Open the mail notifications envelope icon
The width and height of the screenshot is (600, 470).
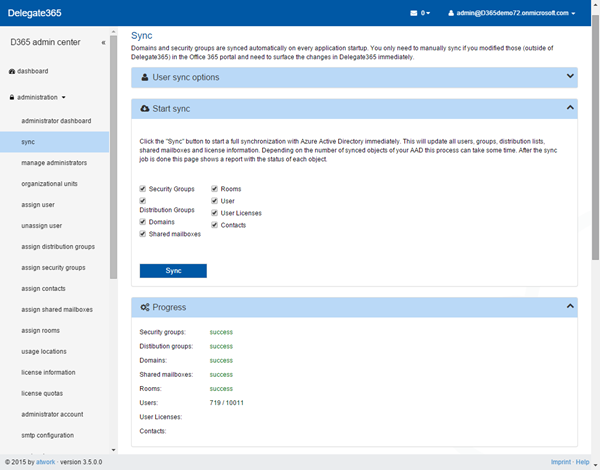click(415, 14)
